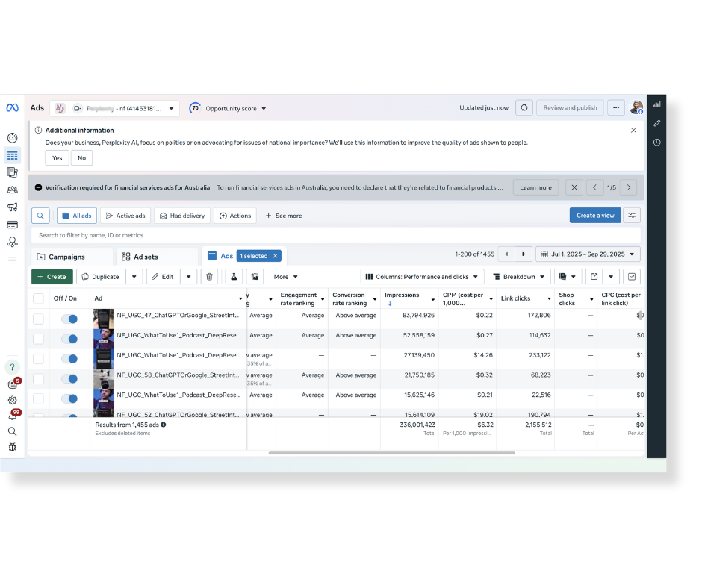Toggle the ad with 15,625,146 impressions
Image resolution: width=702 pixels, height=588 pixels.
coord(69,398)
